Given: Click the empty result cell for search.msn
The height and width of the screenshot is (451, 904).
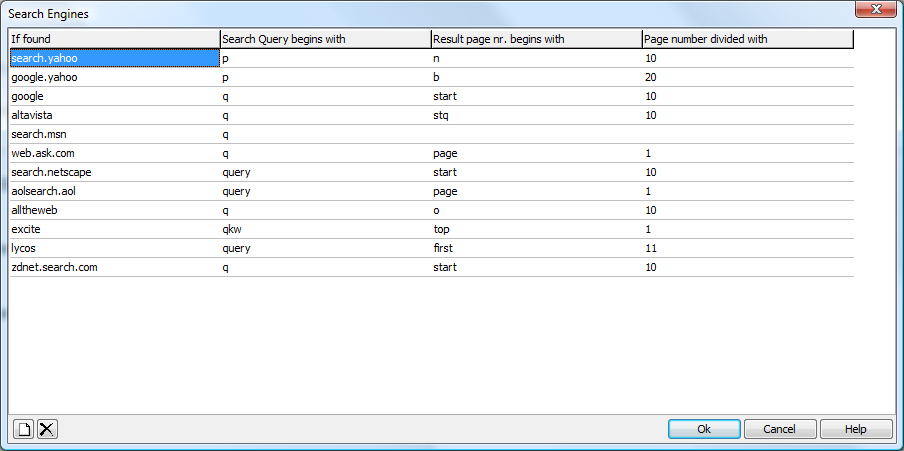Looking at the screenshot, I should (537, 134).
